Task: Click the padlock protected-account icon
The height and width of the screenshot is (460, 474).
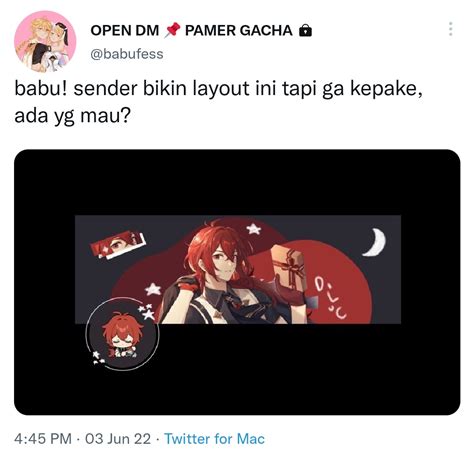Action: tap(305, 31)
